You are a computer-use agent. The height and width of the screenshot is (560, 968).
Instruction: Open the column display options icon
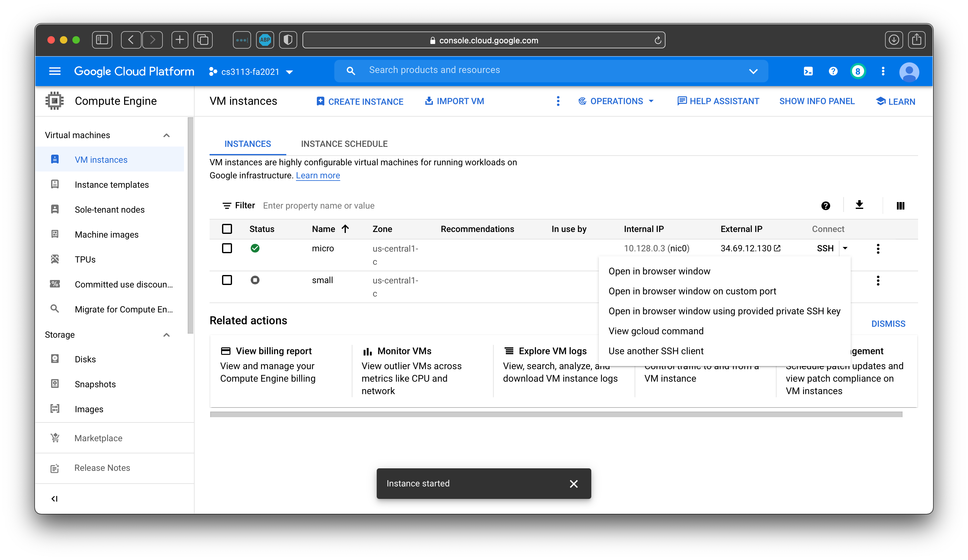coord(900,205)
